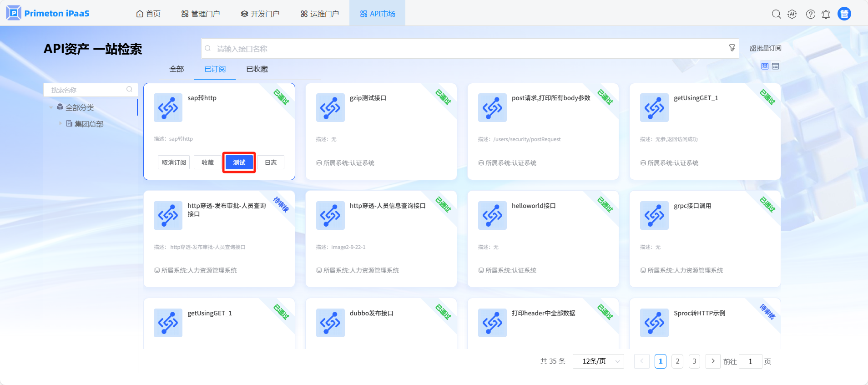Switch to card grid view

(x=765, y=66)
